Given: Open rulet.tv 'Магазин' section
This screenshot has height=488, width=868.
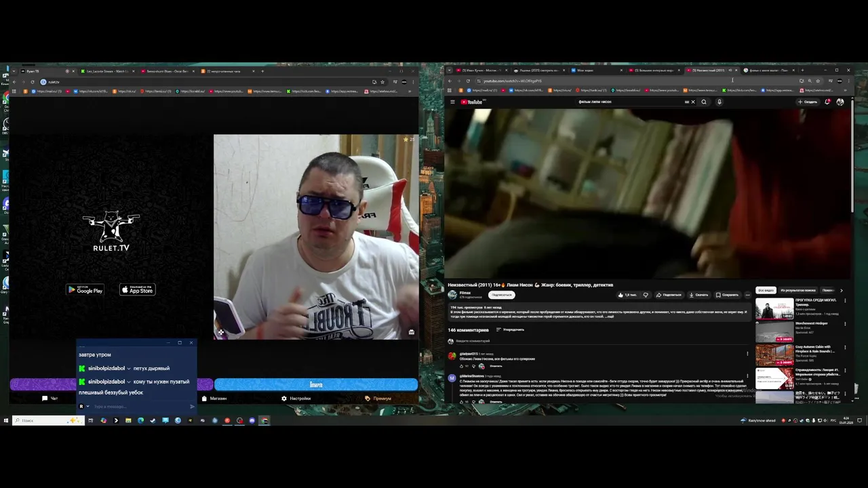Looking at the screenshot, I should (x=214, y=399).
